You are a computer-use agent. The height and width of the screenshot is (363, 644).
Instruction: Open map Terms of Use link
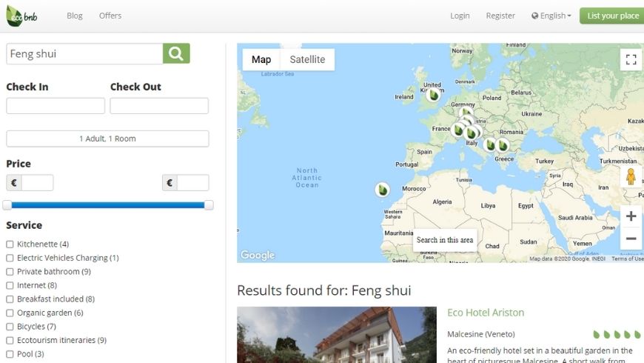(x=627, y=259)
